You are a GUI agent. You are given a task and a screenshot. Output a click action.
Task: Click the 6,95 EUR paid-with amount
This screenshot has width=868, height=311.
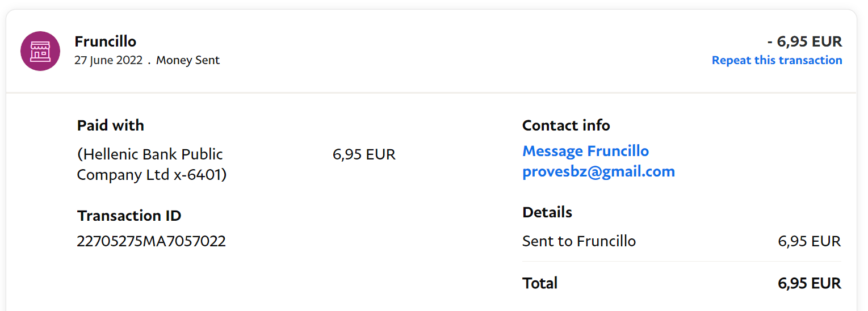point(364,154)
